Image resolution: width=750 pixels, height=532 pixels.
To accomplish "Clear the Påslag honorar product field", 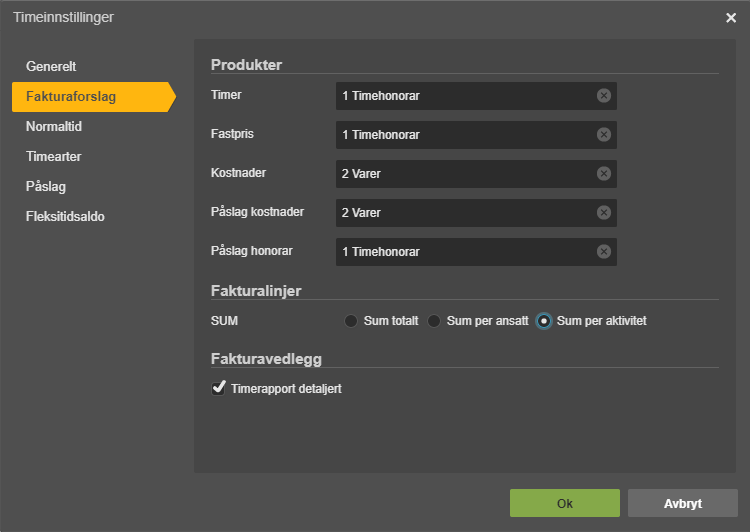I will click(x=604, y=252).
